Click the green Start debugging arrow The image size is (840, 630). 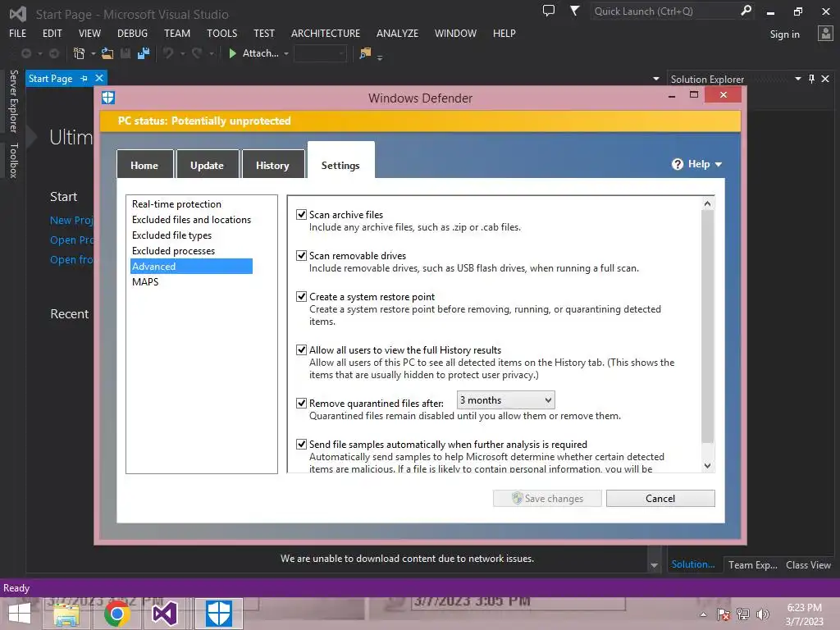coord(232,53)
